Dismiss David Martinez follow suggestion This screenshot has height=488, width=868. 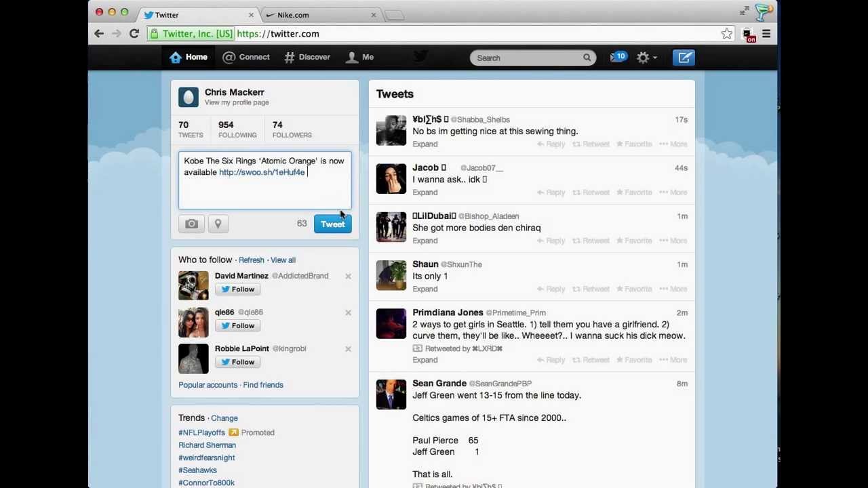point(348,276)
